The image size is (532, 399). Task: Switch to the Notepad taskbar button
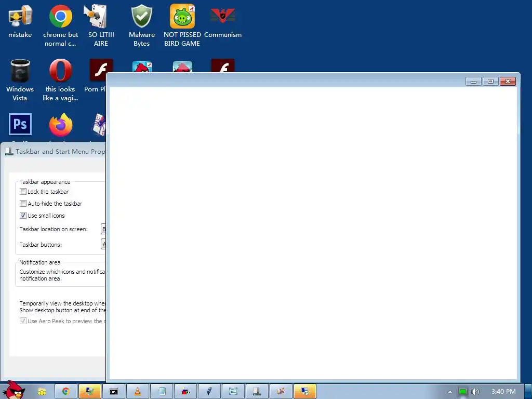click(162, 392)
